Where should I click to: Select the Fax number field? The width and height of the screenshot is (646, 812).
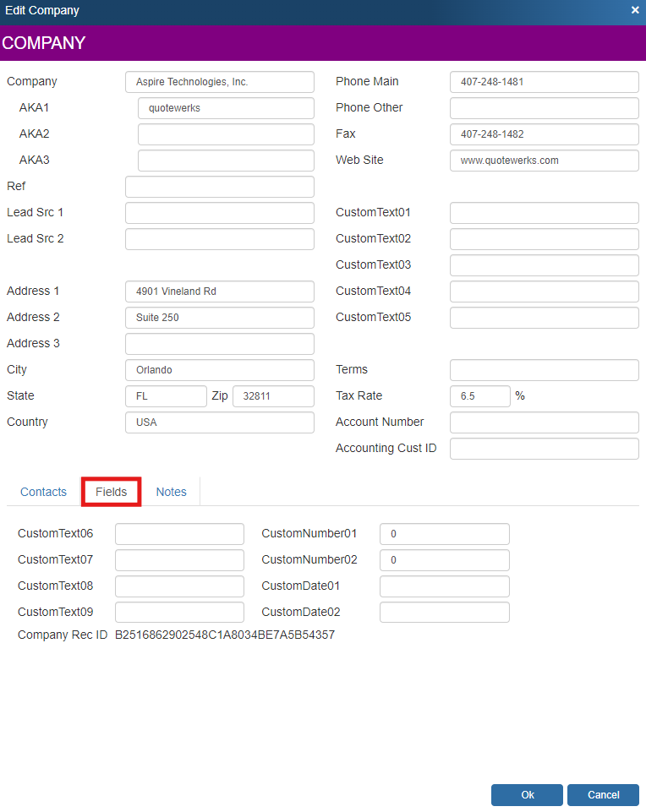[x=544, y=134]
